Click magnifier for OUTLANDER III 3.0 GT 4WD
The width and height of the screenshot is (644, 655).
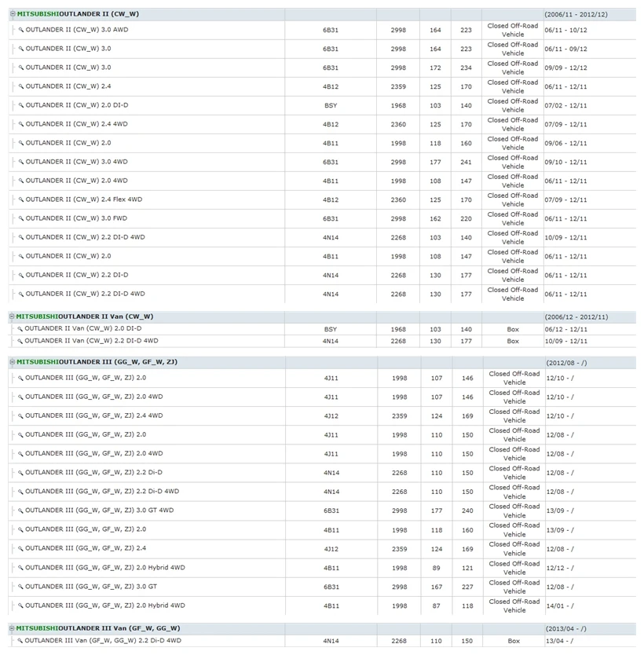pyautogui.click(x=20, y=510)
